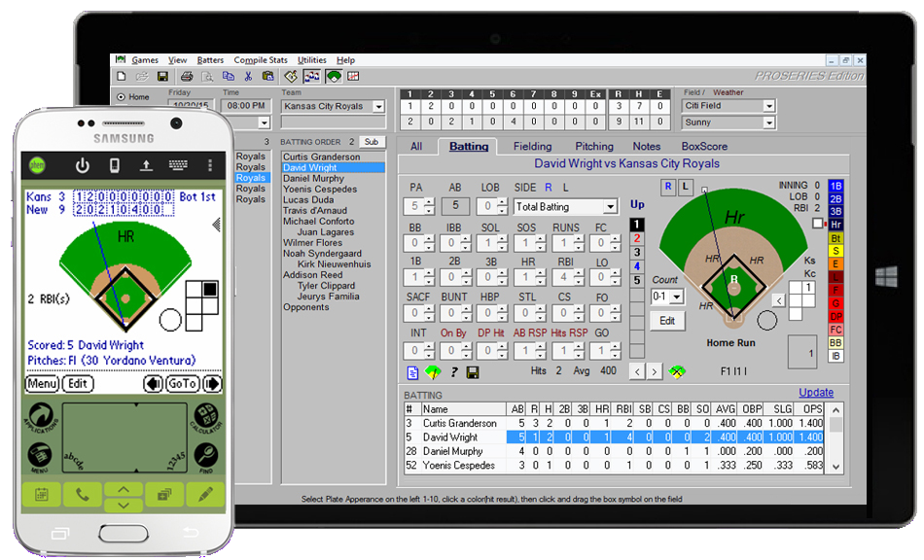Select plate appearance 3 in Up column
The width and height of the screenshot is (924, 560).
[636, 252]
